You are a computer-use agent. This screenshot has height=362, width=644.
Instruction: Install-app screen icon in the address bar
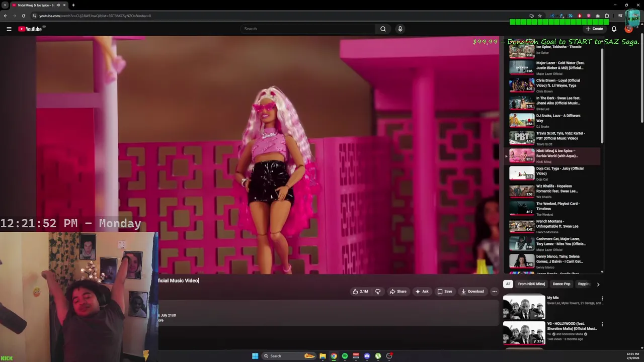(531, 16)
